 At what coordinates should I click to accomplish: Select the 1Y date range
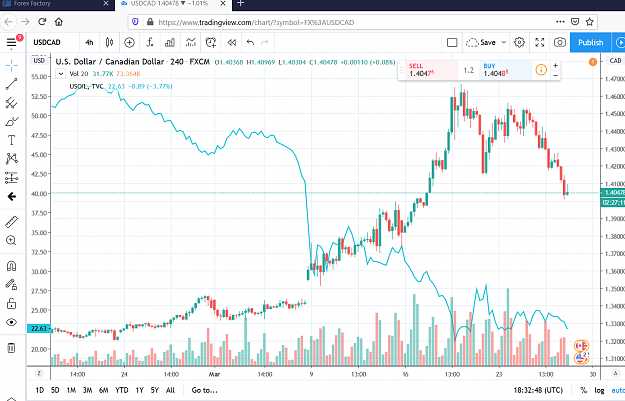140,390
